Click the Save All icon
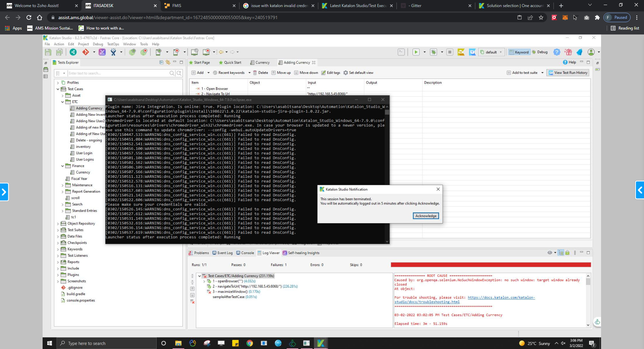 tap(59, 52)
